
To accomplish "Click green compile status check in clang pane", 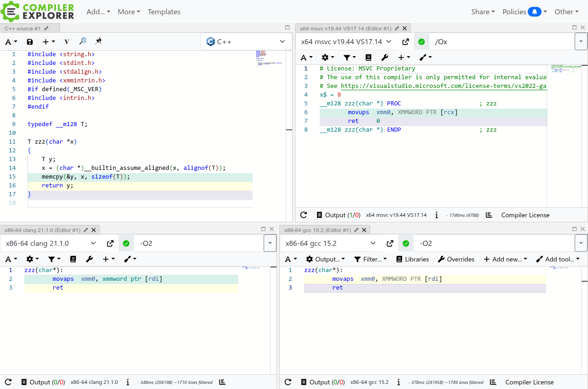I will tap(126, 244).
